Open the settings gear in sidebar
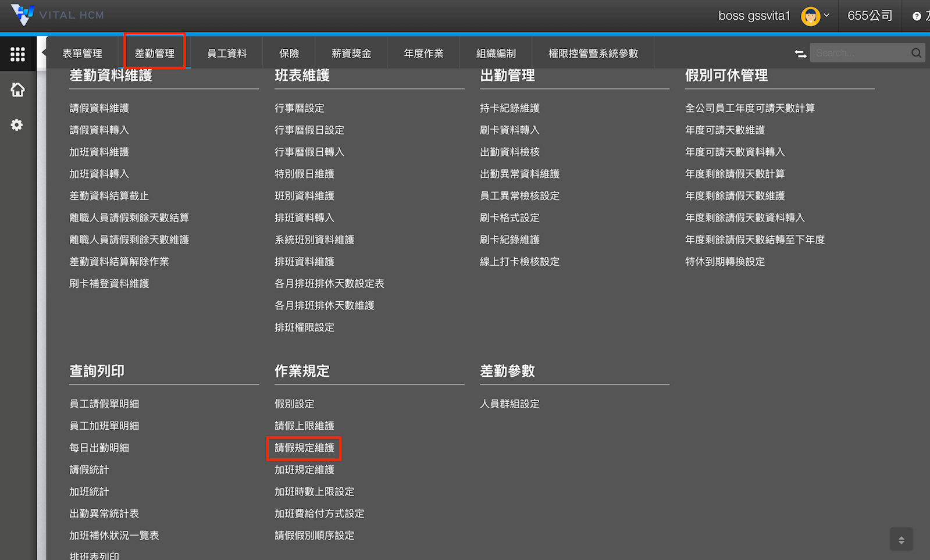This screenshot has height=560, width=930. (17, 125)
